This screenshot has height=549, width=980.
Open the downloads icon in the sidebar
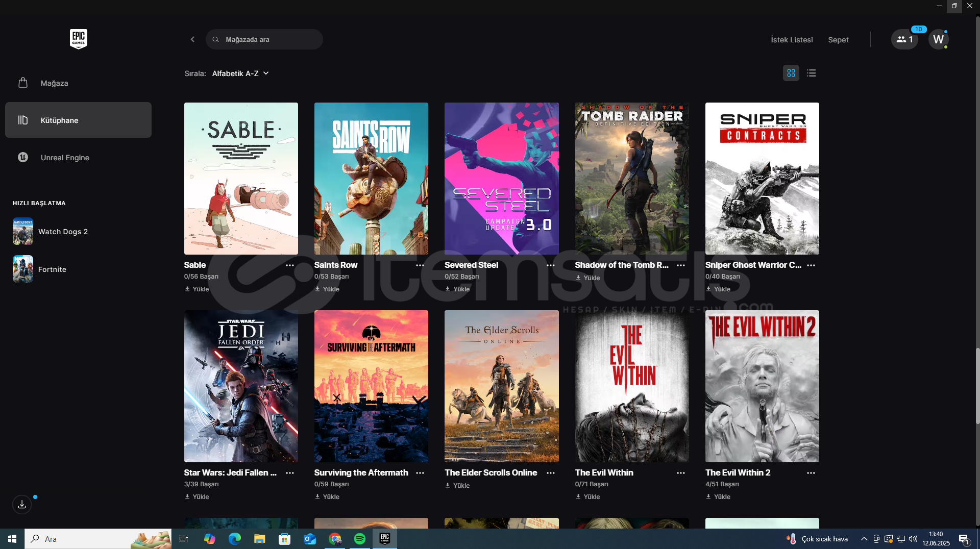click(x=22, y=505)
